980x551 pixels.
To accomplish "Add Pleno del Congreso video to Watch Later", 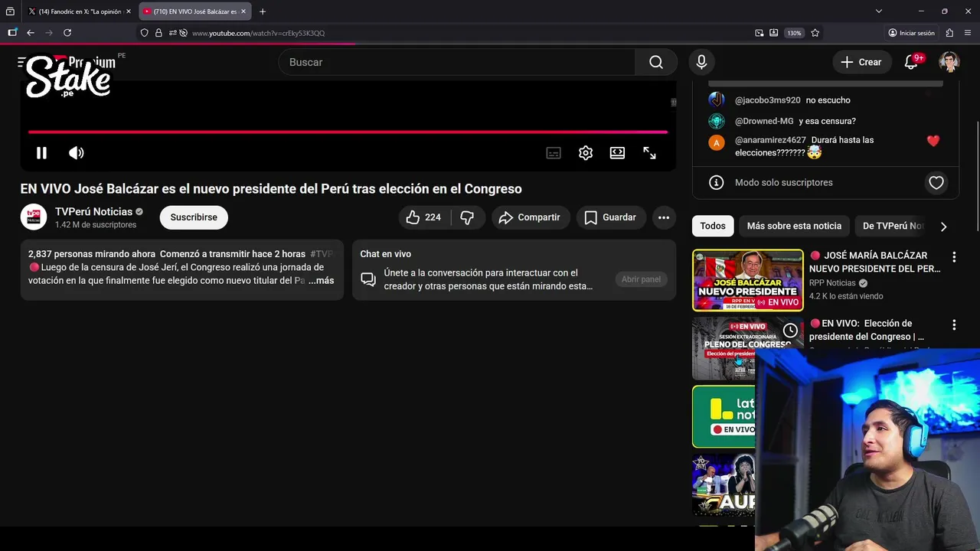I will (x=790, y=331).
